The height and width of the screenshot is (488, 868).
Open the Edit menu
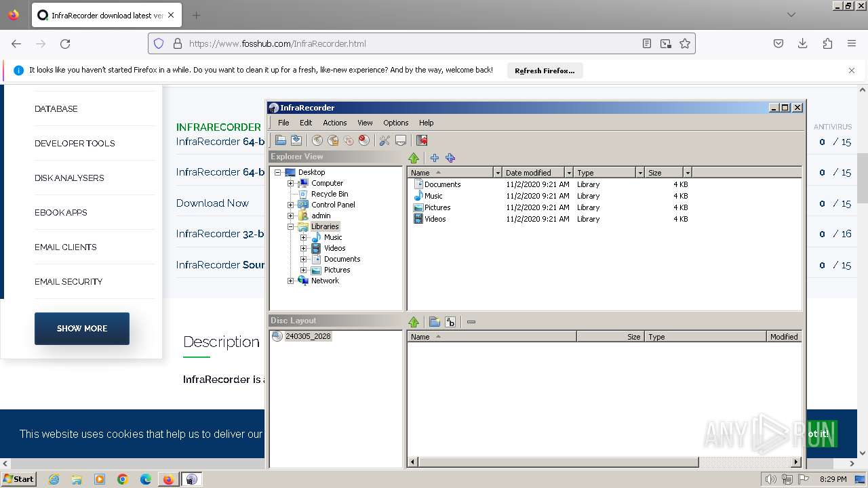[x=306, y=123]
